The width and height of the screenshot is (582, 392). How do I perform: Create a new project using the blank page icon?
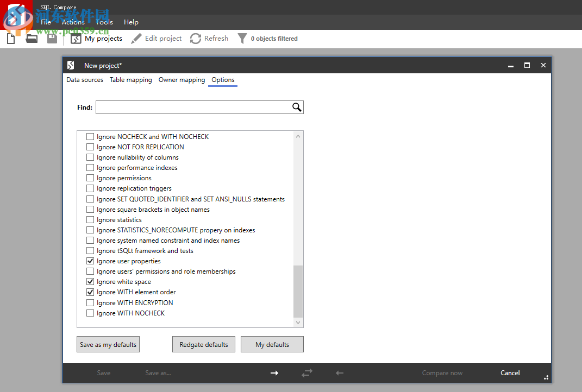[x=10, y=38]
